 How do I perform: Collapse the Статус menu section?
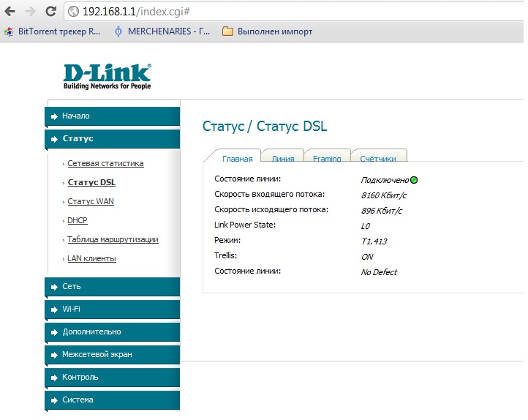113,138
